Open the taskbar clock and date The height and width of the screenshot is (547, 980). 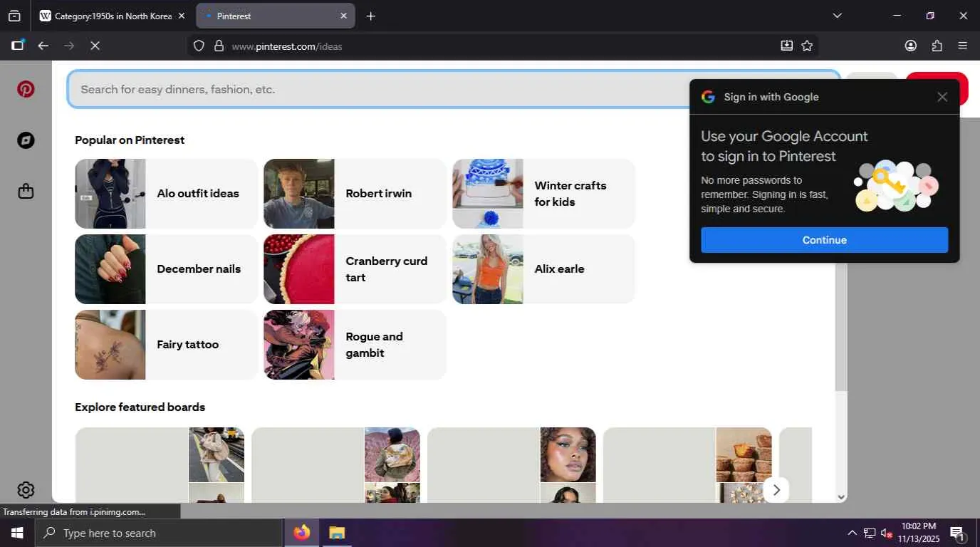tap(919, 533)
